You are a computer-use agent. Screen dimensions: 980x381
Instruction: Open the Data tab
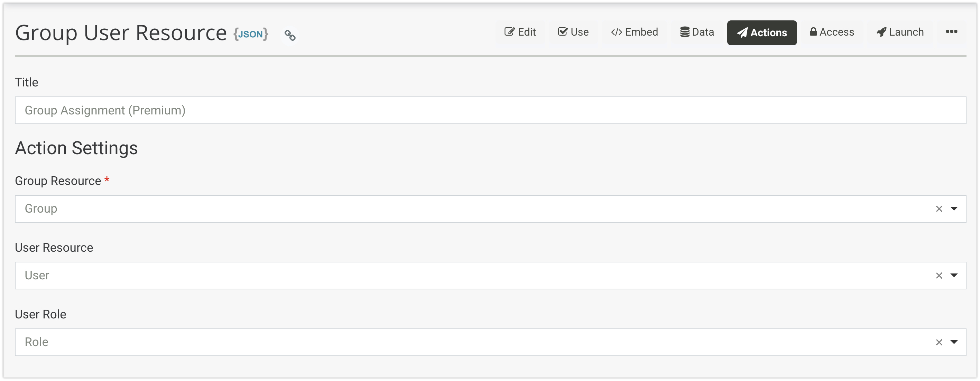696,32
